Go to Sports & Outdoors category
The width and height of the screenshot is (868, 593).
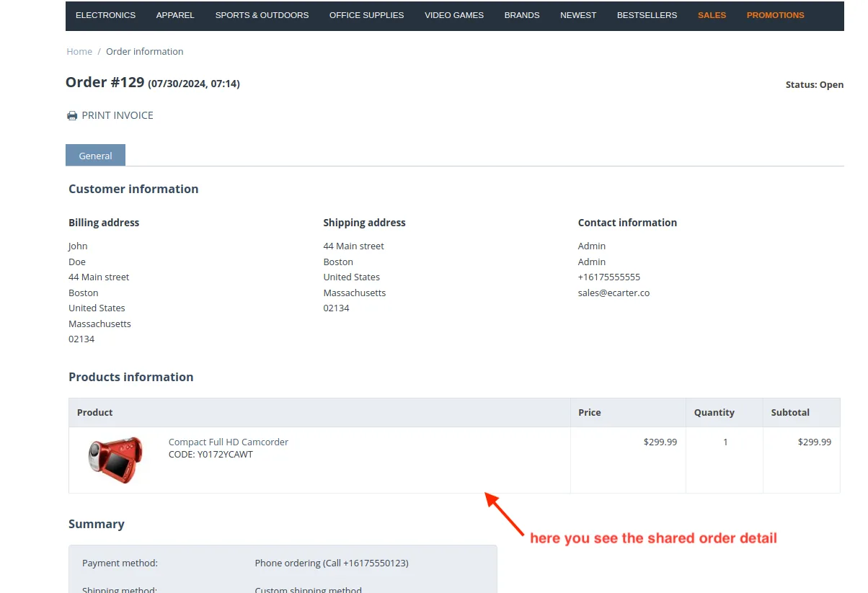262,15
